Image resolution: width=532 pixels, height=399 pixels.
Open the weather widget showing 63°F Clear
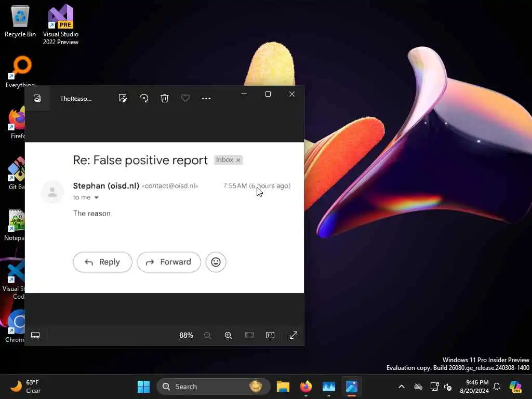pyautogui.click(x=25, y=387)
